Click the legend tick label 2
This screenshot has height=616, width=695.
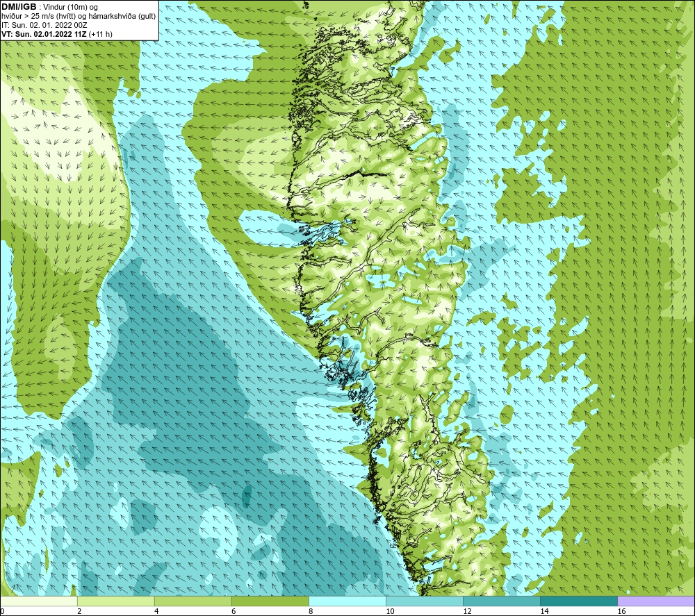coord(79,612)
